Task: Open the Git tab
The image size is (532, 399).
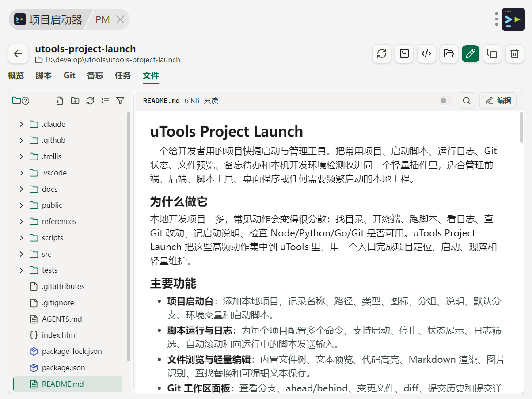Action: (x=69, y=76)
